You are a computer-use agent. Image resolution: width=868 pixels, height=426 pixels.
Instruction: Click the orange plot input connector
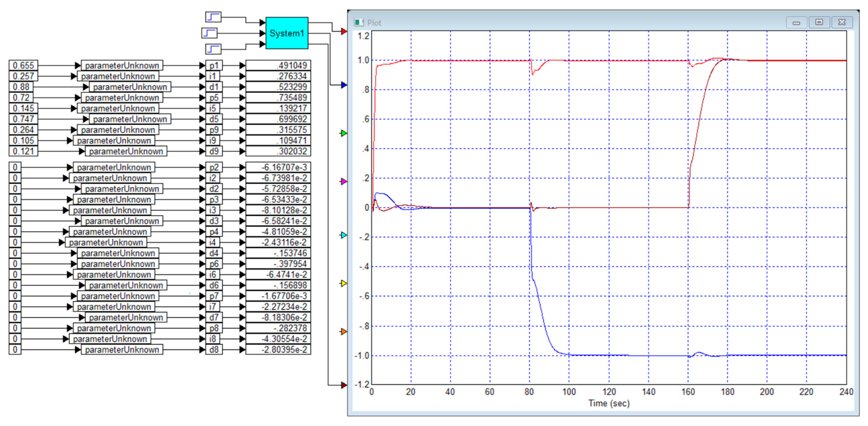[x=344, y=332]
